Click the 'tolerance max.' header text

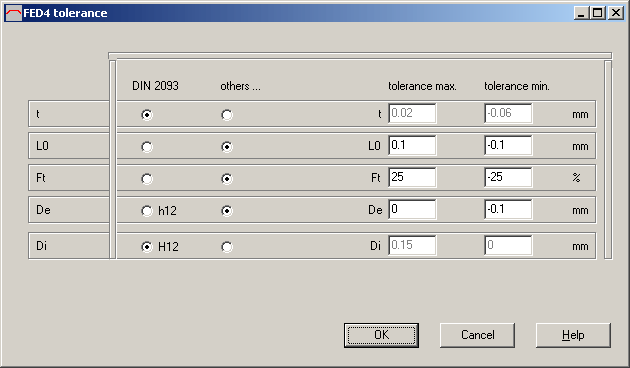(422, 86)
